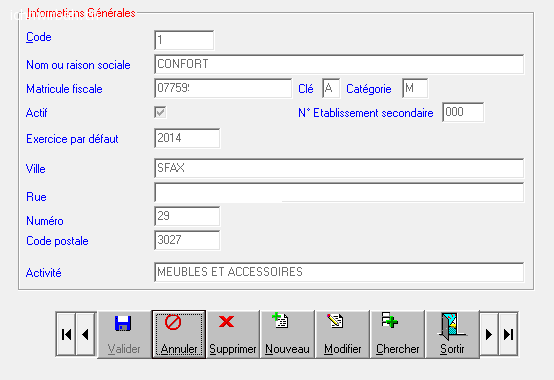Viewport: 554px width, 380px height.
Task: Create a new record with Nouveau
Action: click(x=287, y=334)
